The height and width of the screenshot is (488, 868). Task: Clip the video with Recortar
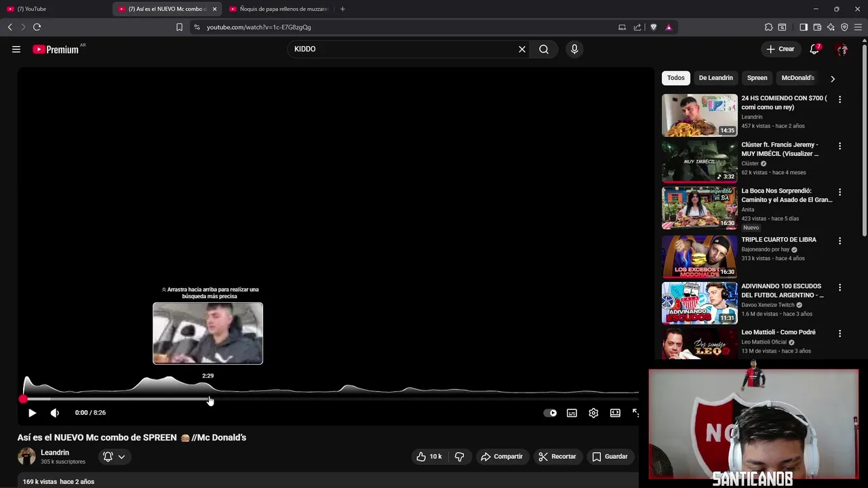(557, 457)
